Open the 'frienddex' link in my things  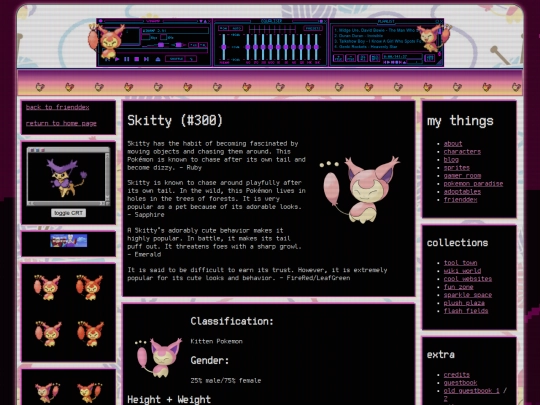[460, 200]
